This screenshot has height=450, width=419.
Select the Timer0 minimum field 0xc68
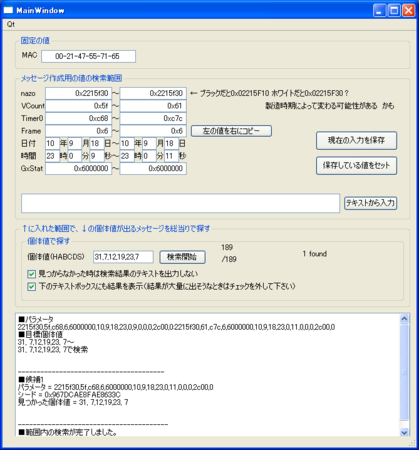pos(78,118)
